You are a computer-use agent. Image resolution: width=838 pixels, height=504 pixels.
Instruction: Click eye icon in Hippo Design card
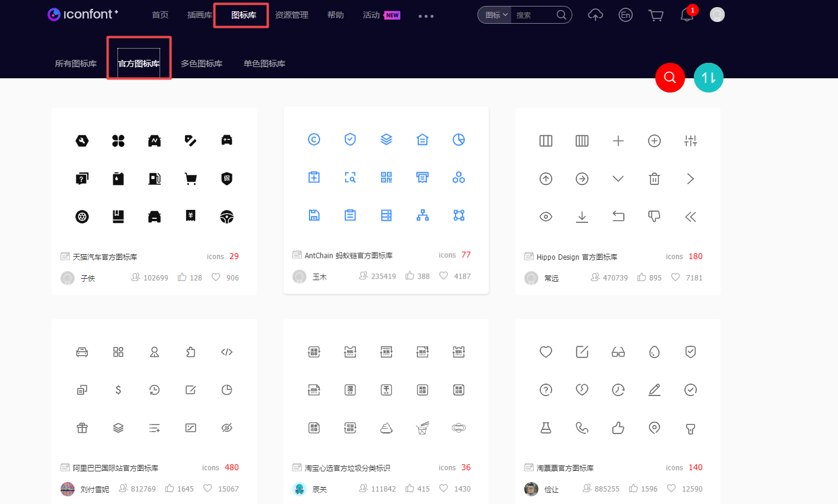click(x=546, y=216)
